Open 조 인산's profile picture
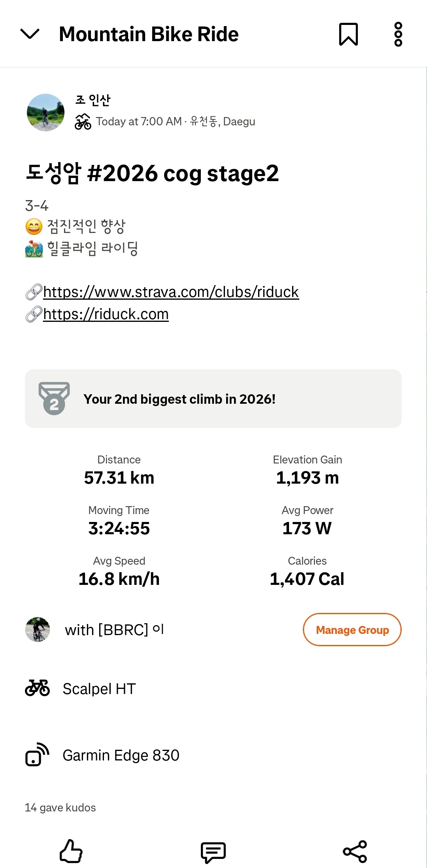The image size is (427, 868). click(46, 112)
